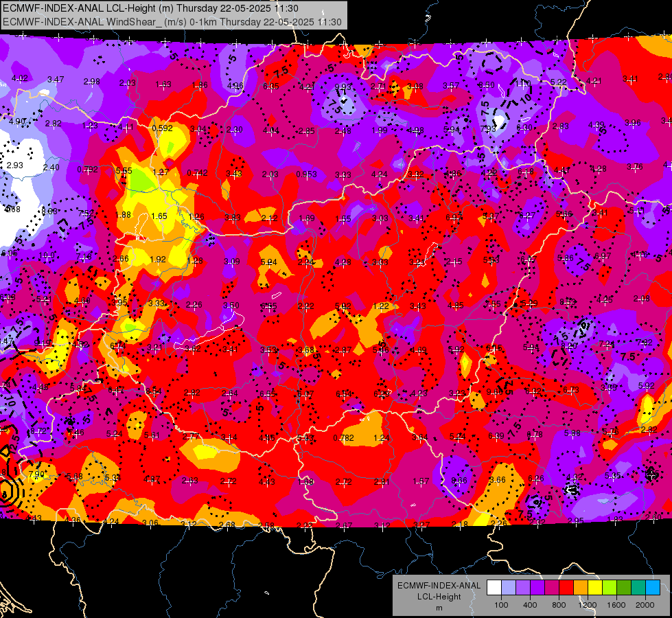Click the map value 9.93
The image size is (672, 618).
click(x=343, y=87)
